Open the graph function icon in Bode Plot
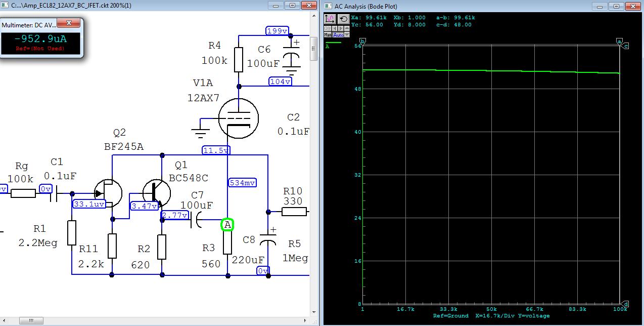This screenshot has height=326, width=644. coord(330,19)
